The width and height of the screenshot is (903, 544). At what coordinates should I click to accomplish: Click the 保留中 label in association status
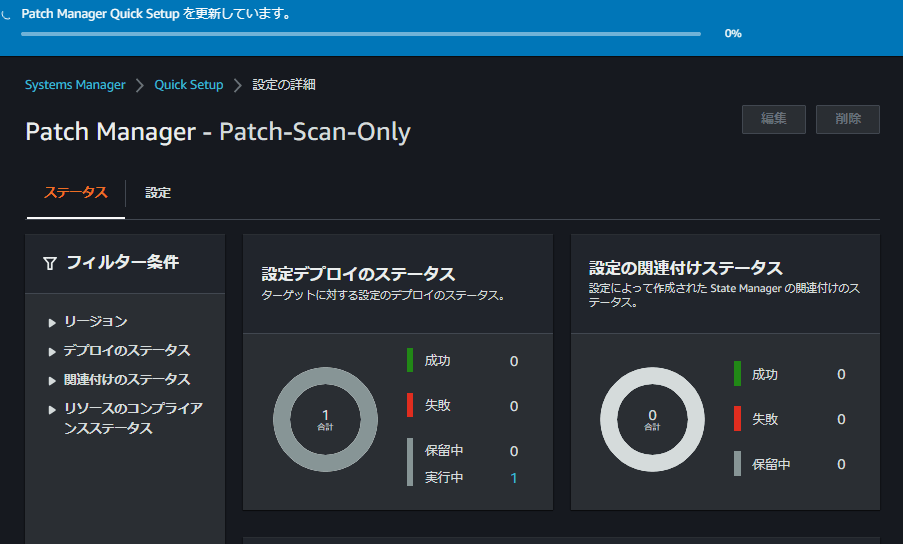[771, 465]
